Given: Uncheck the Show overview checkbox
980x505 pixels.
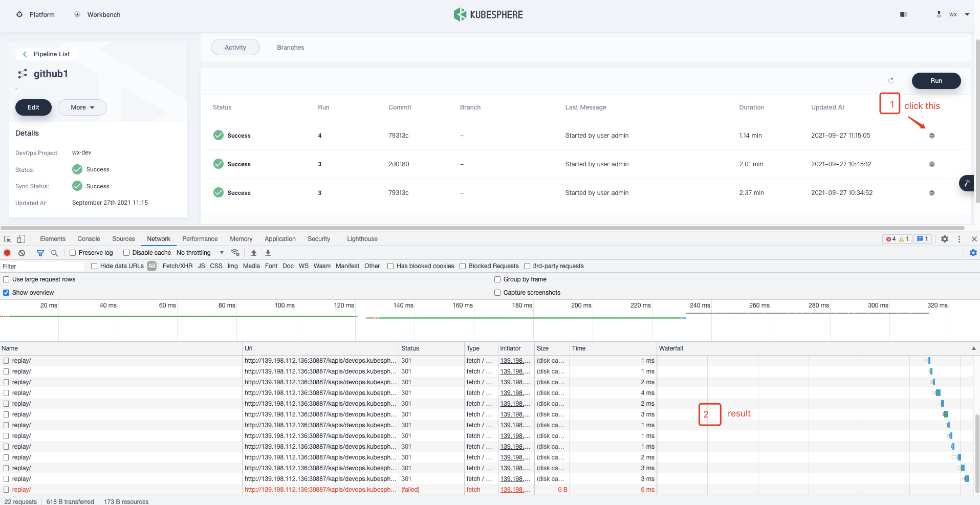Looking at the screenshot, I should [x=6, y=292].
